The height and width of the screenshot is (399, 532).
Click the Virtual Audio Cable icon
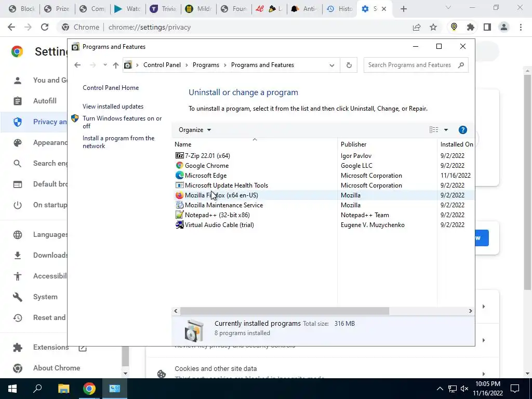179,224
